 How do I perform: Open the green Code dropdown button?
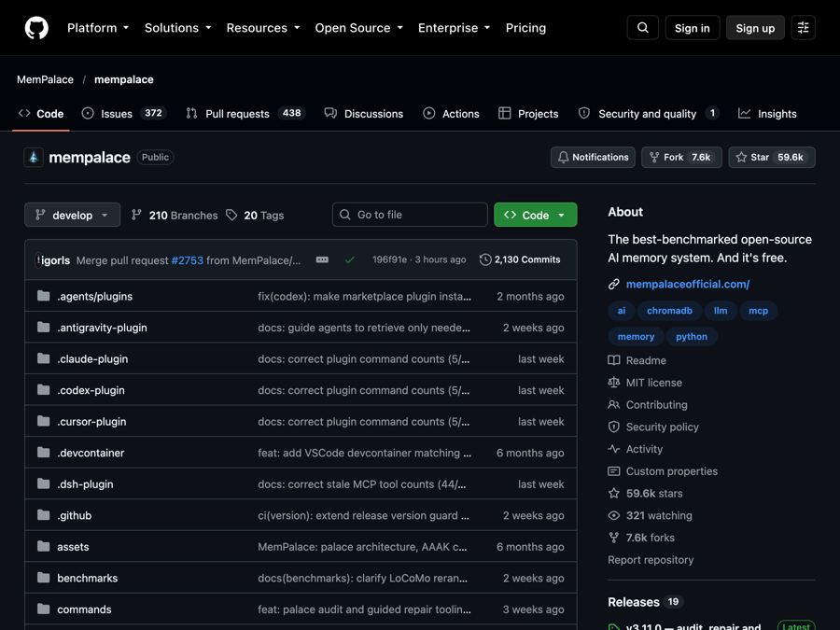[x=536, y=215]
